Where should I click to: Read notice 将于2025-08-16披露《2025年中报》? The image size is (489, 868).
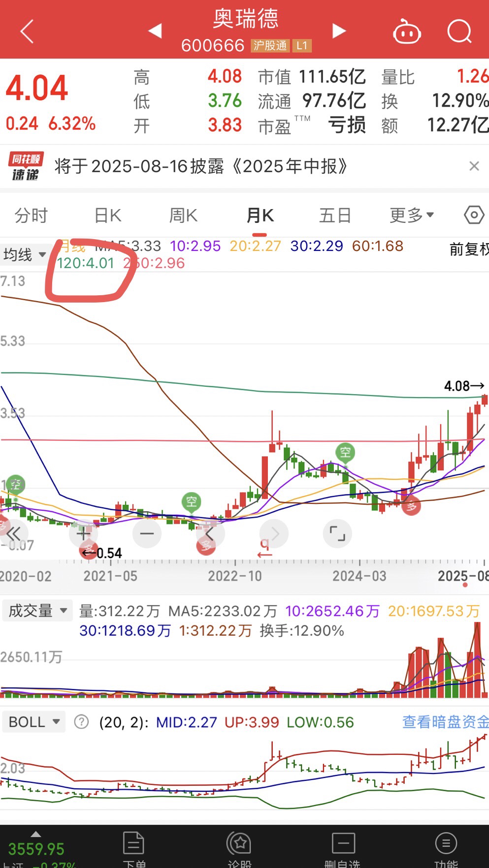[x=201, y=166]
